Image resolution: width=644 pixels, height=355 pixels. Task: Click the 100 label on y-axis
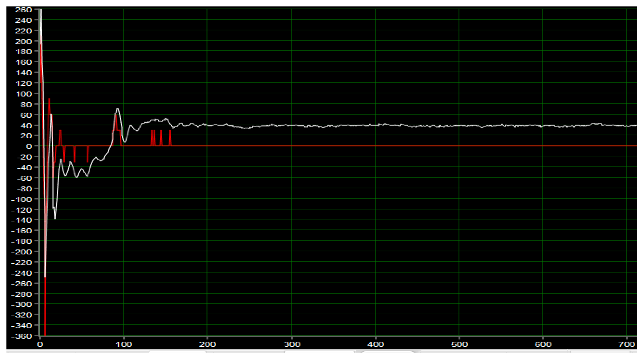tap(23, 94)
